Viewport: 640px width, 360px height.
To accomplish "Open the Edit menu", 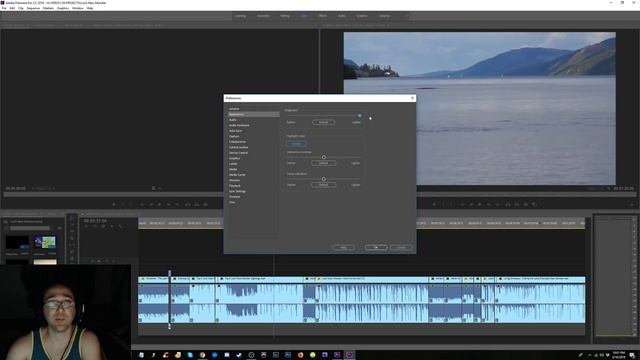I will tap(12, 8).
